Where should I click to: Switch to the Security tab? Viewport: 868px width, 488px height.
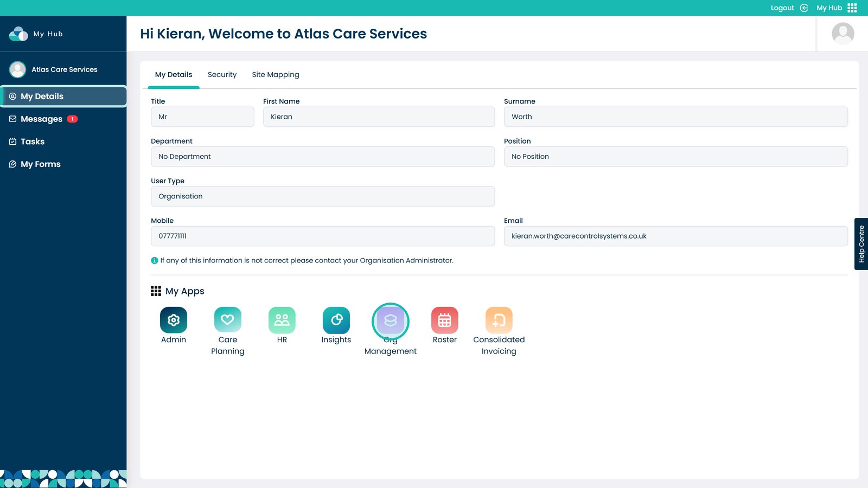point(222,75)
